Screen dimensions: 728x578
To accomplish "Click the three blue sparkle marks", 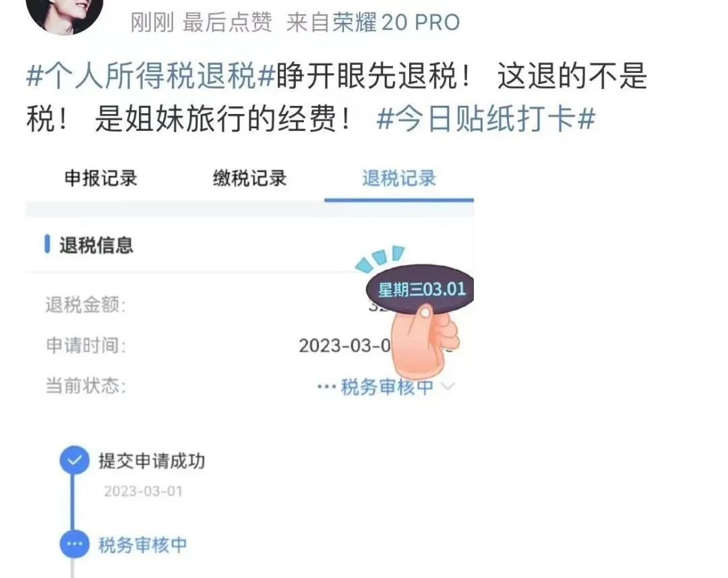I will pyautogui.click(x=380, y=258).
